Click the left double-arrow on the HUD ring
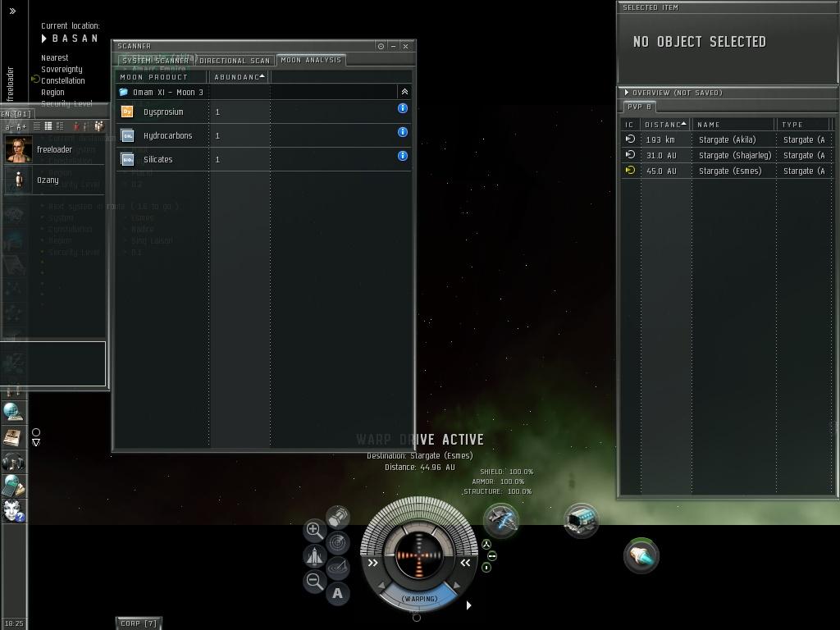The image size is (840, 630). tap(373, 563)
